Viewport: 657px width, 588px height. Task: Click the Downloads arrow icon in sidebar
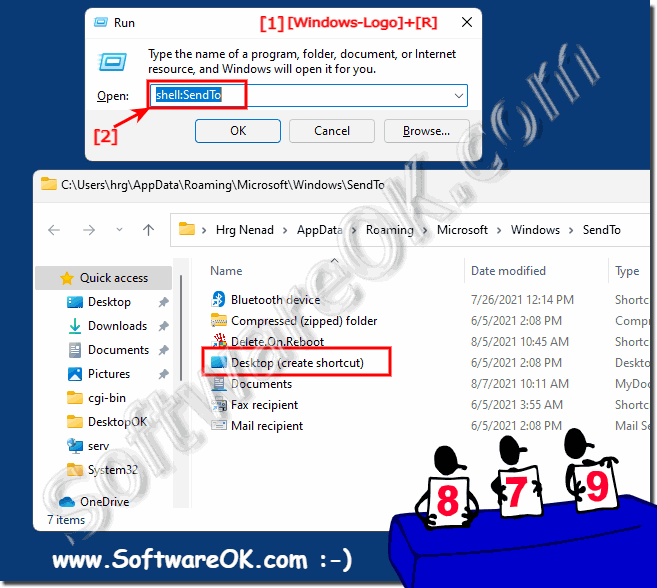75,326
